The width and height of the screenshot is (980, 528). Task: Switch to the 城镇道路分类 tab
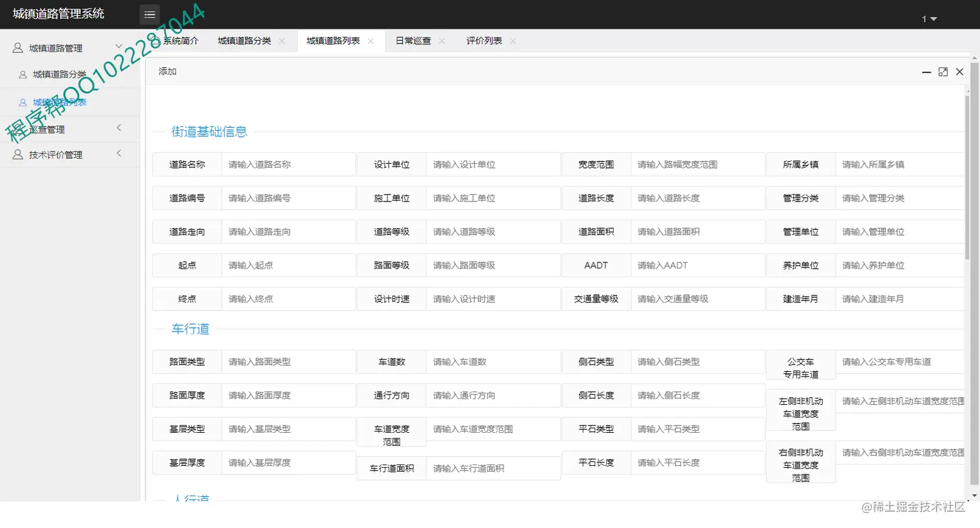click(x=244, y=41)
